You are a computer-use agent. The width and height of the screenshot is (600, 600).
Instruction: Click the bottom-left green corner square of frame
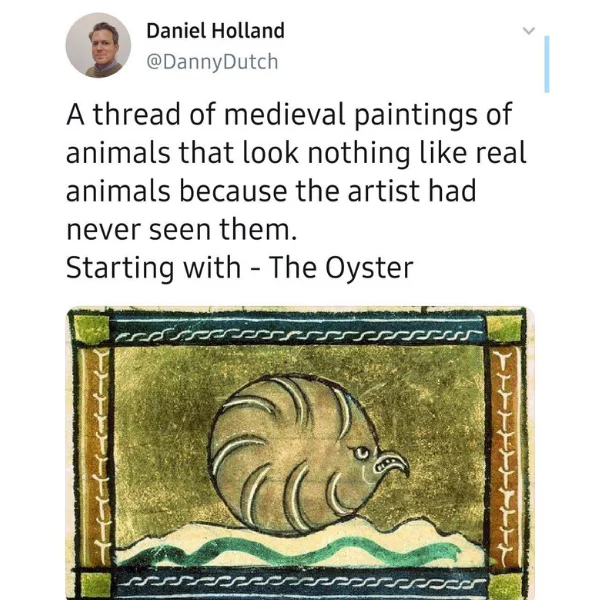tap(91, 586)
